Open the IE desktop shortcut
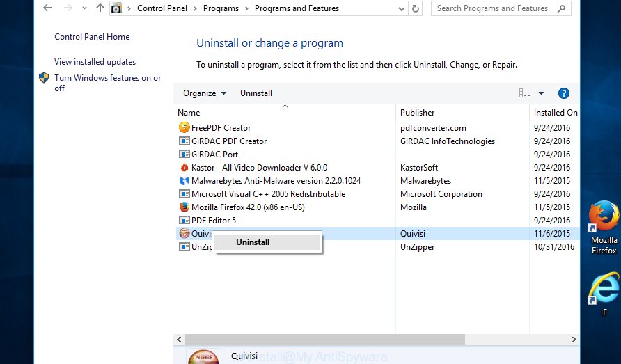This screenshot has height=364, width=621. coord(604,293)
